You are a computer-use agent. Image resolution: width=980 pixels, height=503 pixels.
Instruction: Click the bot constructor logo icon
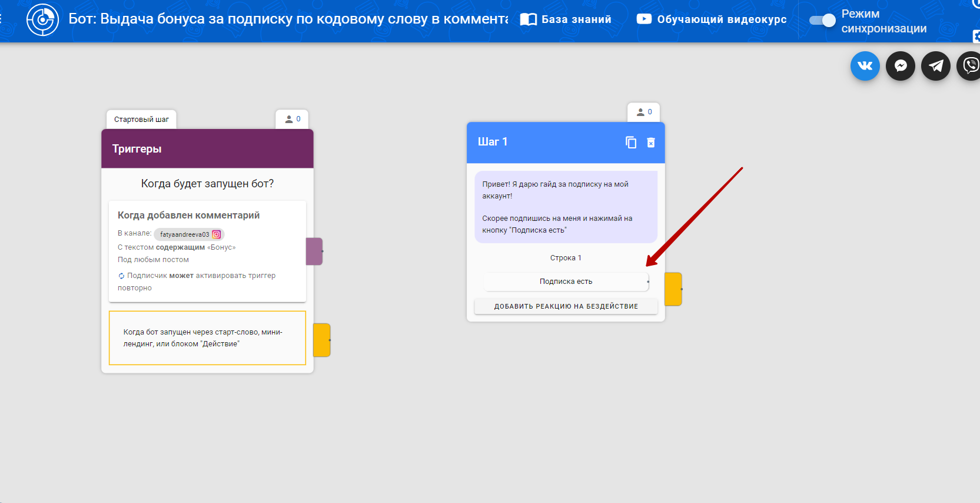click(42, 19)
